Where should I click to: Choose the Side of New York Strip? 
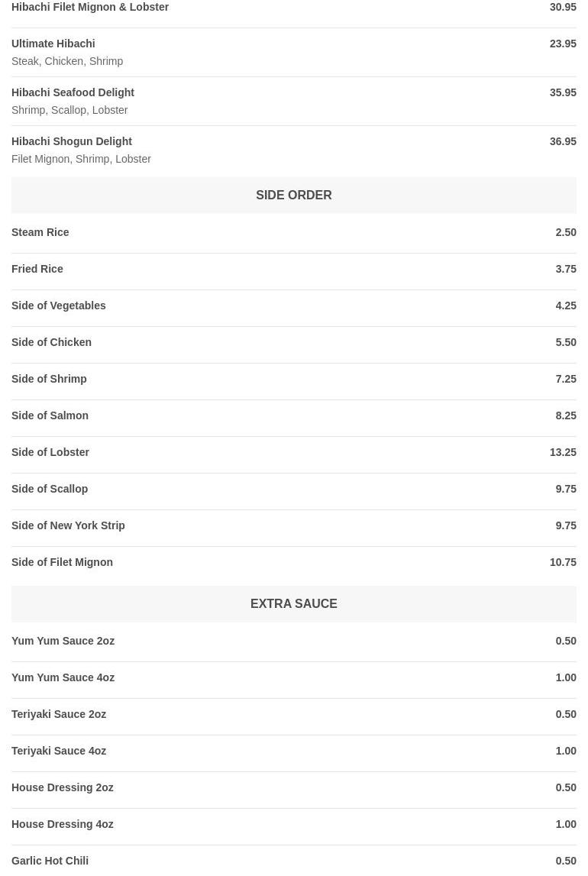68,526
